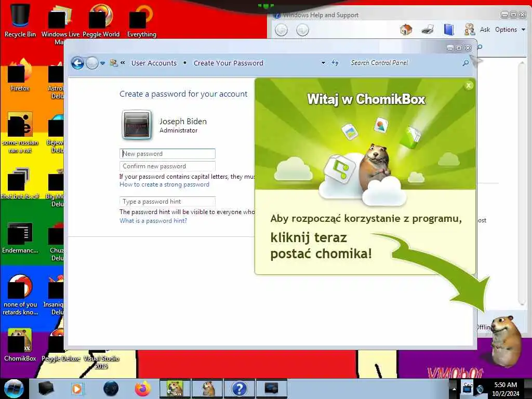Go to the User Accounts breadcrumb
532x399 pixels.
click(x=154, y=63)
